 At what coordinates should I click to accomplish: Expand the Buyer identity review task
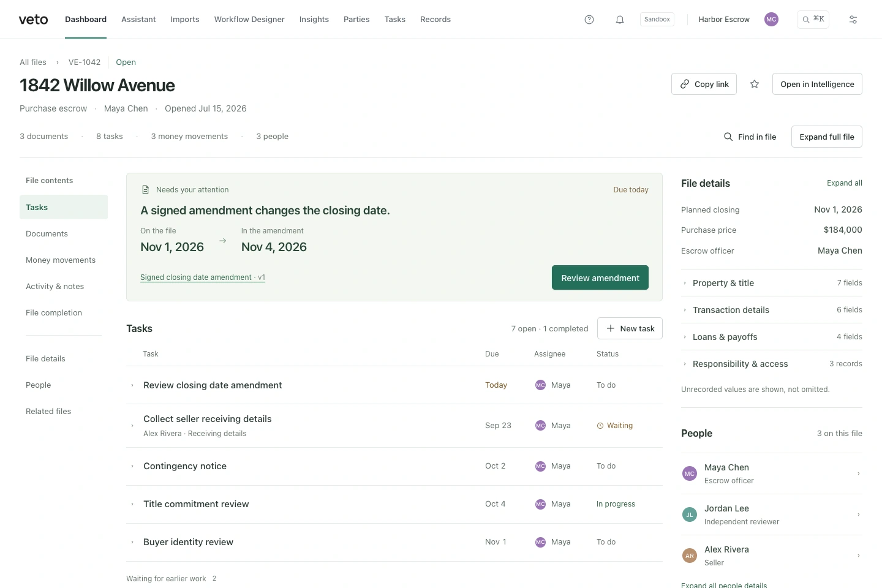click(x=132, y=542)
